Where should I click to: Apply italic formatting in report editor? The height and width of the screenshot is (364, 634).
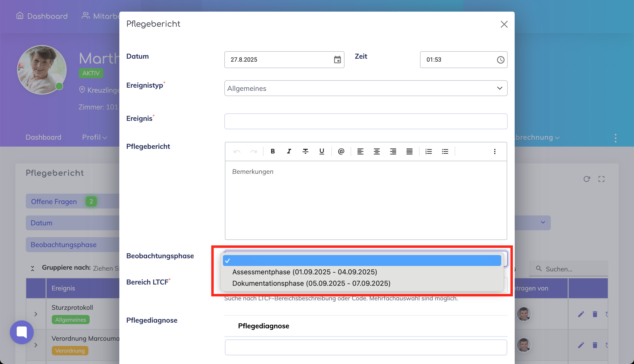tap(289, 151)
